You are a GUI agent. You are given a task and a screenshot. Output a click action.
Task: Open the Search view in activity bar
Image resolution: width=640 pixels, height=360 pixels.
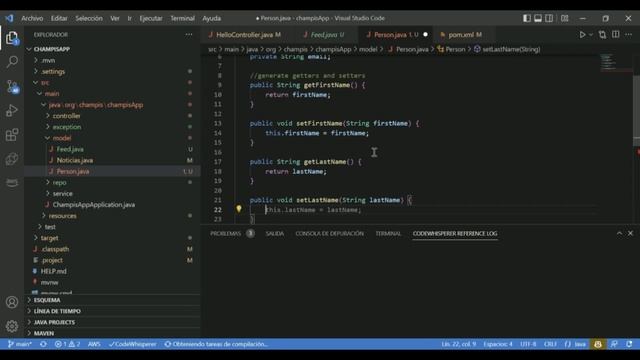[12, 62]
